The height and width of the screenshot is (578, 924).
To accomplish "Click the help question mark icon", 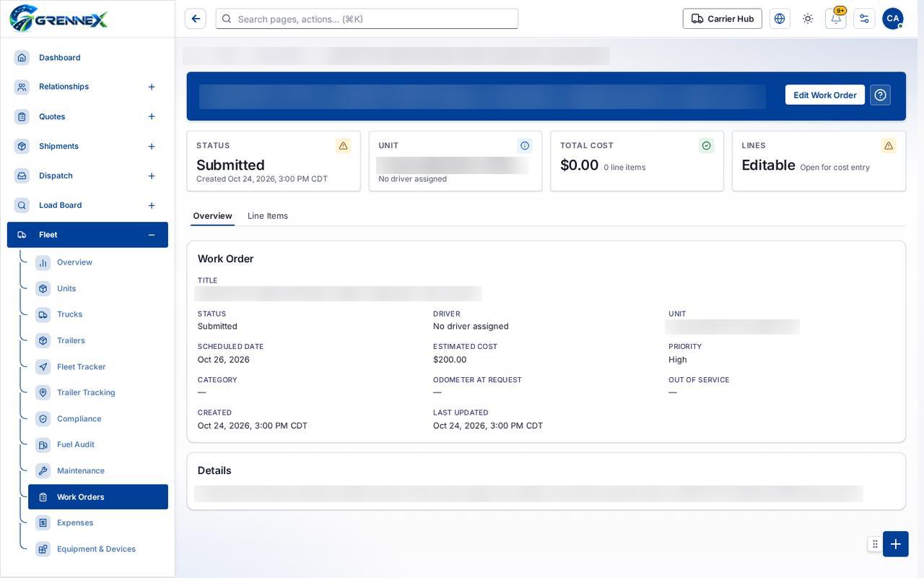I will pyautogui.click(x=880, y=95).
